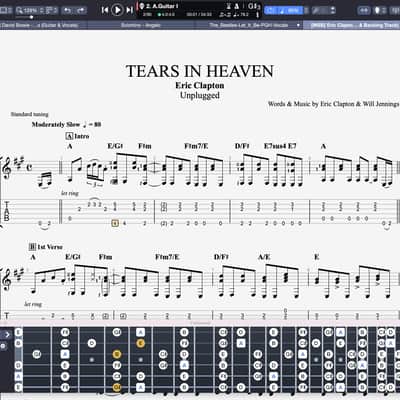The height and width of the screenshot is (400, 400).
Task: Click the Standard tuning label
Action: coord(30,114)
